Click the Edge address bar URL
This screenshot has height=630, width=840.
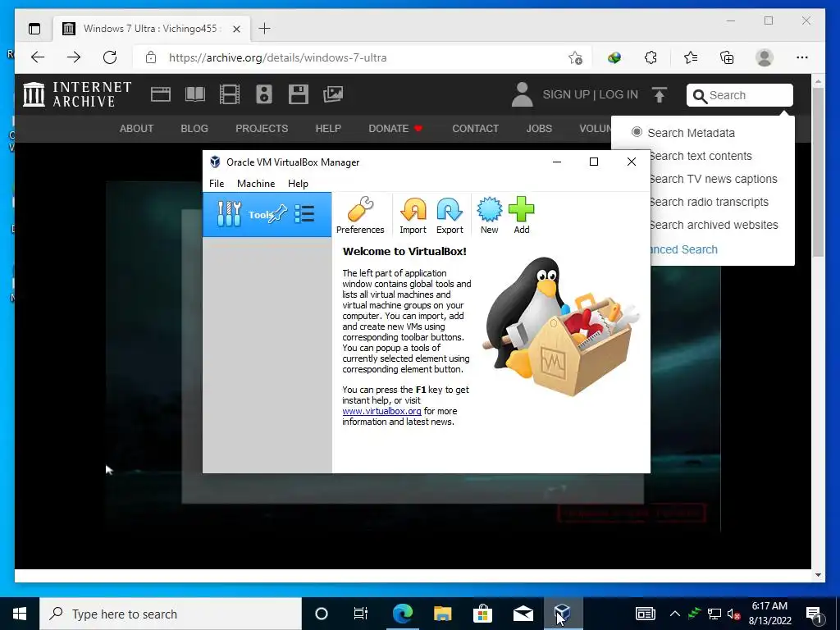click(x=277, y=57)
